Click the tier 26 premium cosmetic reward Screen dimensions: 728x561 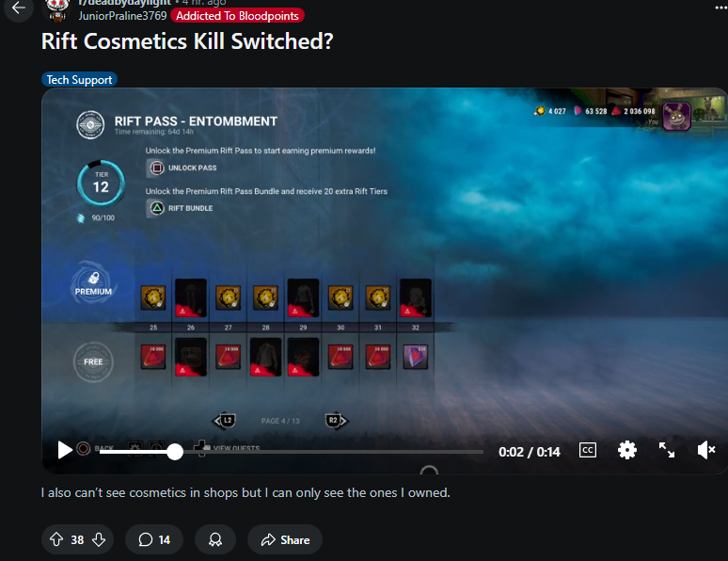click(x=190, y=298)
